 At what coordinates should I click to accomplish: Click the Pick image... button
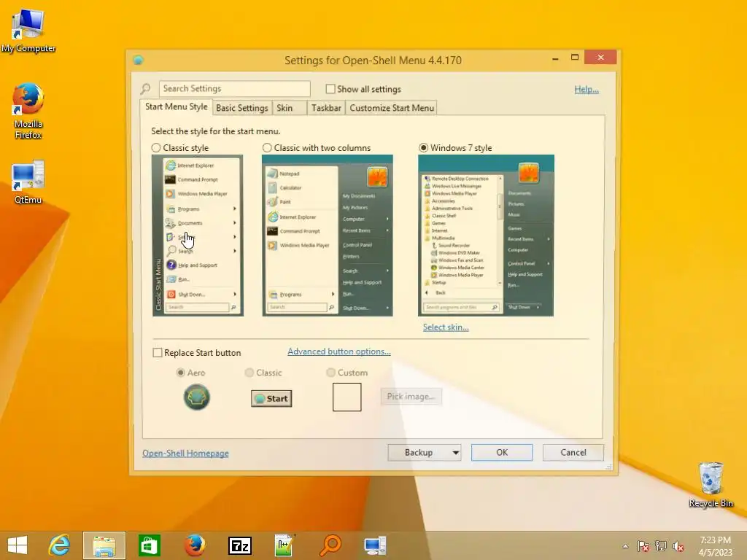tap(411, 397)
